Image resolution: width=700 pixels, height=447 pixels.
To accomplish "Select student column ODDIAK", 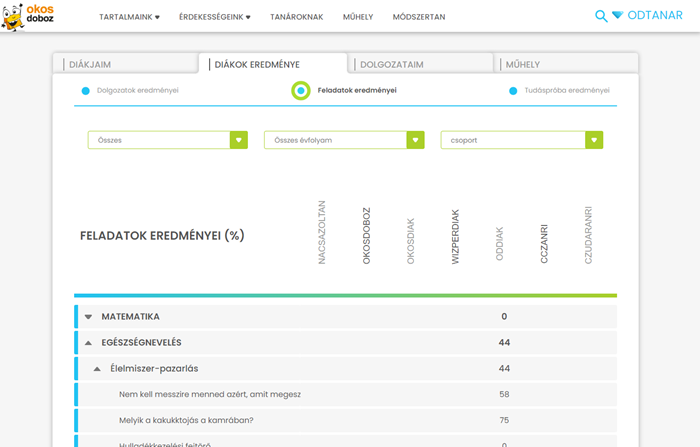I will (500, 244).
